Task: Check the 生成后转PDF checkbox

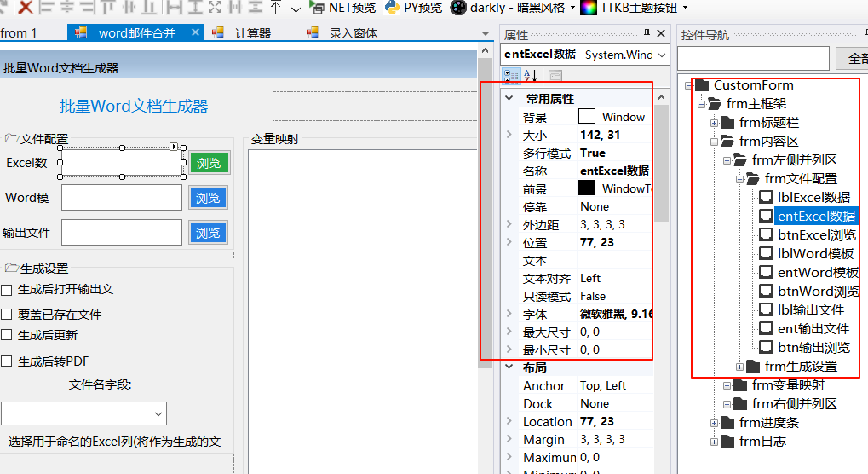Action: (x=7, y=361)
